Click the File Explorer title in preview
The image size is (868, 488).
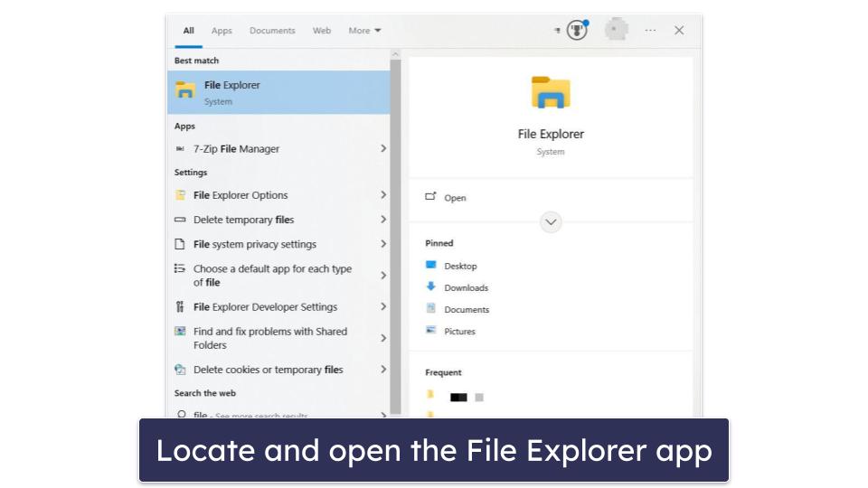[x=551, y=134]
